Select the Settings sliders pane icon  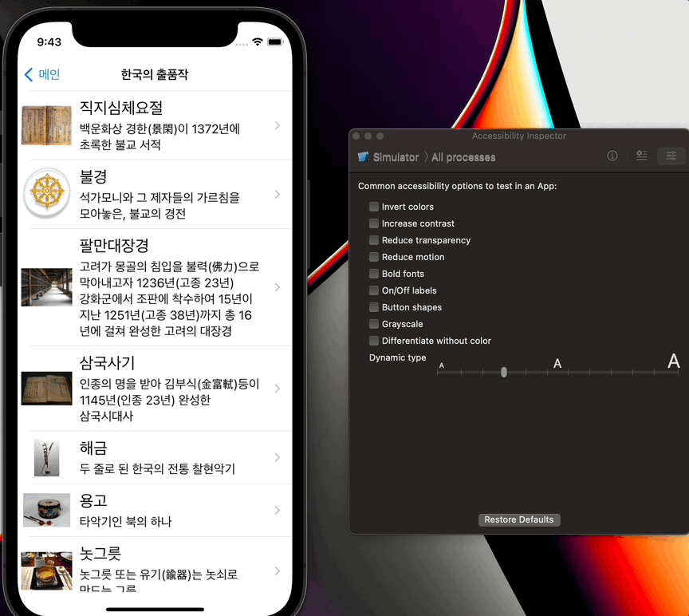tap(671, 156)
